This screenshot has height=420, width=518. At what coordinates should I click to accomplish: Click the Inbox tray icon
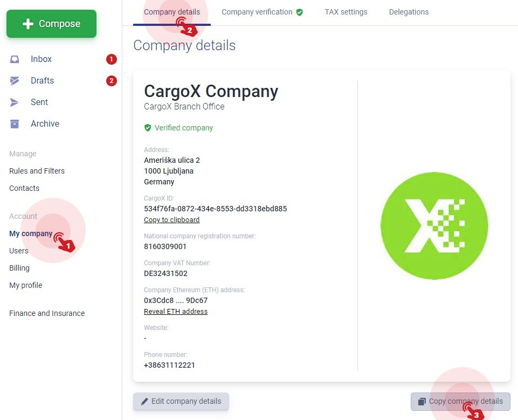[x=15, y=59]
